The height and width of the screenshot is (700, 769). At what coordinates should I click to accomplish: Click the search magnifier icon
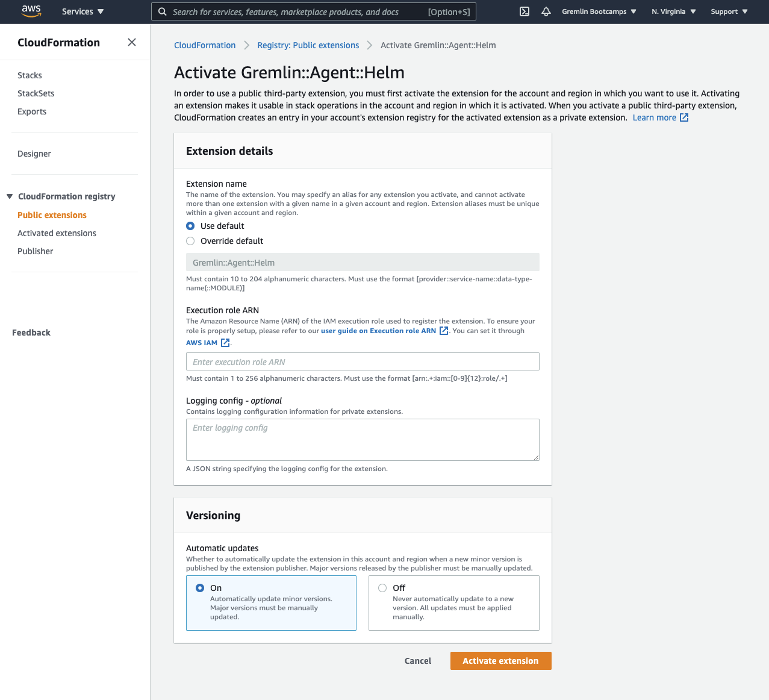(x=163, y=11)
